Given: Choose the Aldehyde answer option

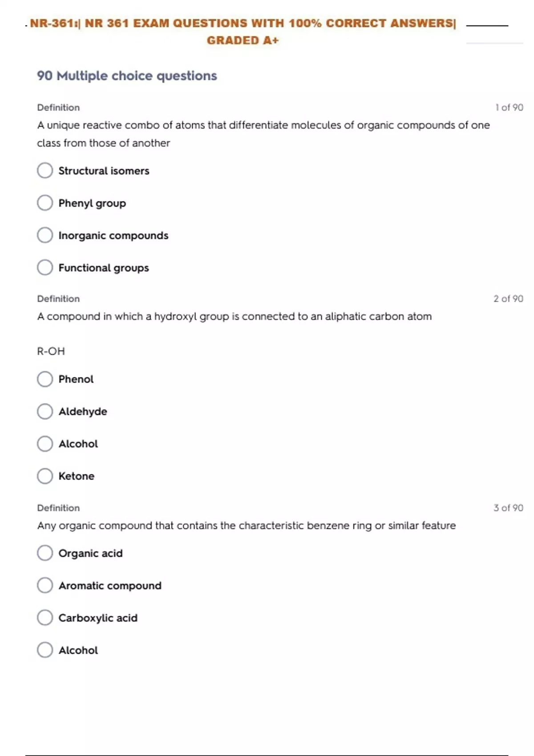Looking at the screenshot, I should 45,411.
